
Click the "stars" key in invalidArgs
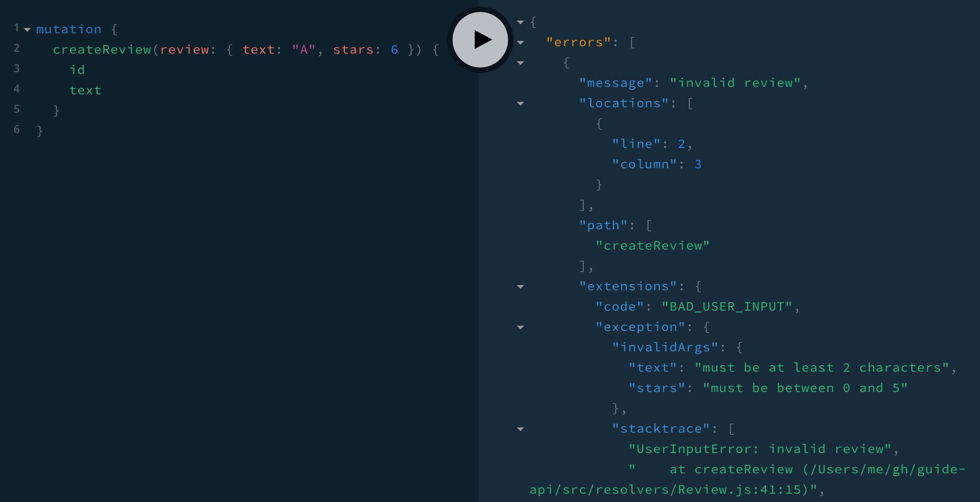coord(657,388)
